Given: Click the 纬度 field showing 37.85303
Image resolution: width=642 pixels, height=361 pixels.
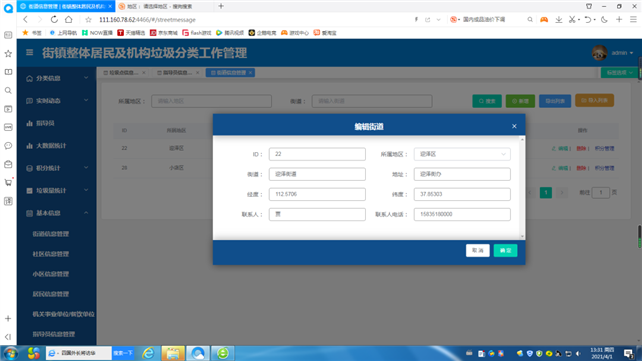Looking at the screenshot, I should [462, 194].
